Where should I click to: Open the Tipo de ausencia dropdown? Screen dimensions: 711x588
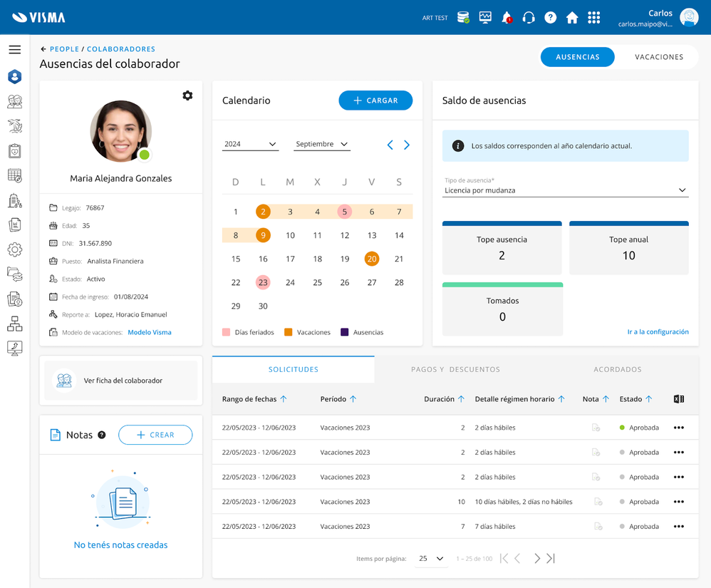565,190
